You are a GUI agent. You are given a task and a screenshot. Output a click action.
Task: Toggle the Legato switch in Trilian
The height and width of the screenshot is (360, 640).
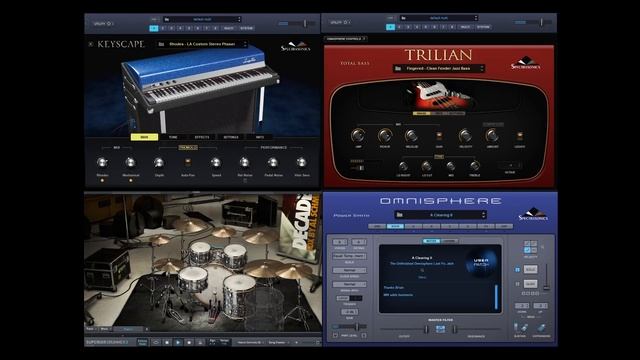coord(520,136)
